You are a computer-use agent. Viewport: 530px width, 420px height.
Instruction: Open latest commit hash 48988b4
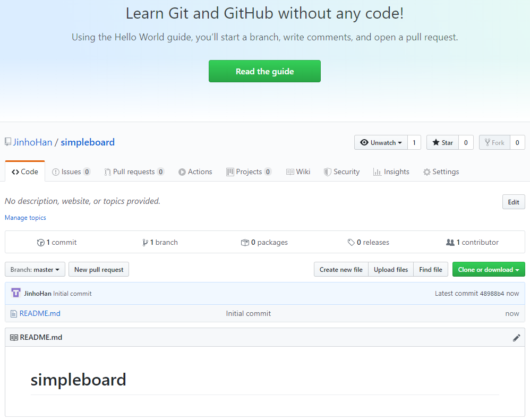[x=492, y=293]
